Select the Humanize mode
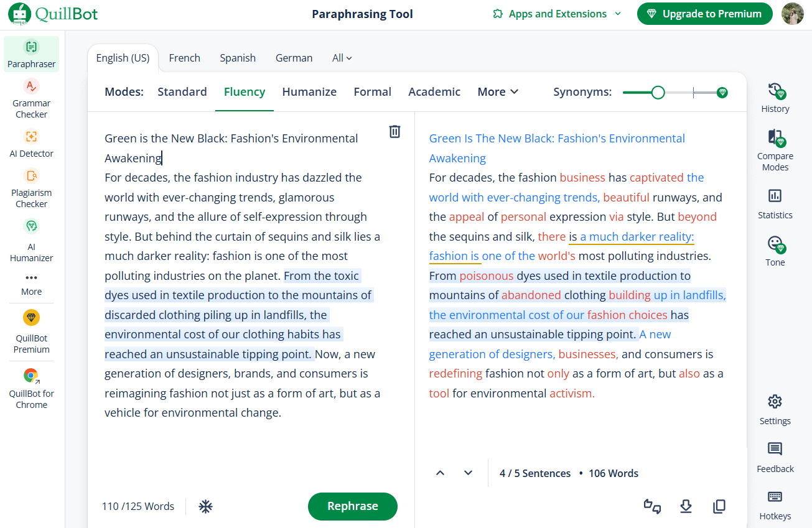812x528 pixels. pyautogui.click(x=309, y=91)
